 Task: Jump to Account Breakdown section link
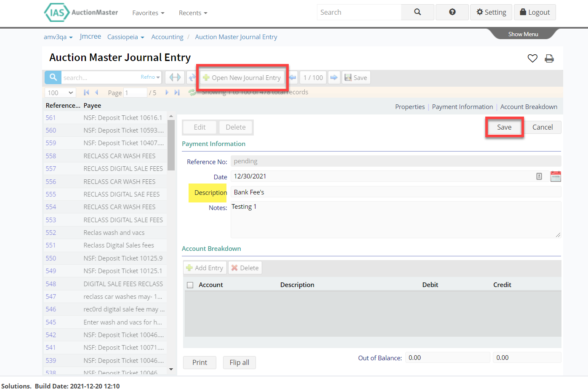coord(529,107)
